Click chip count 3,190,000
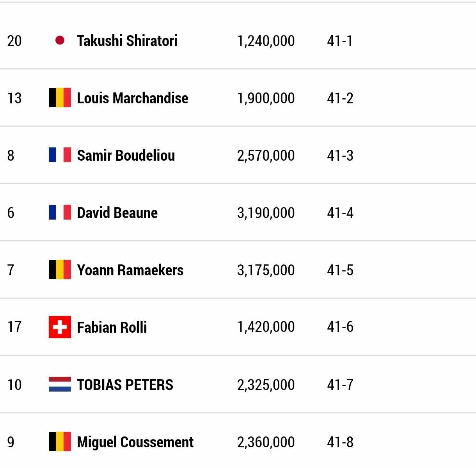This screenshot has width=476, height=468. (x=266, y=213)
